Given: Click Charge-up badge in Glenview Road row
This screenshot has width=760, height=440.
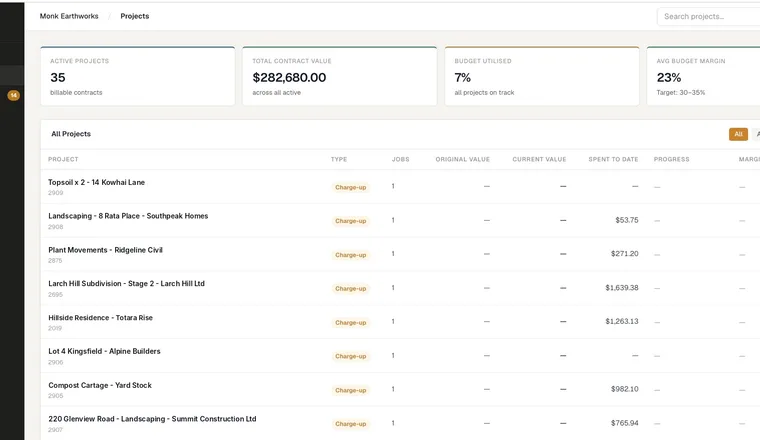Looking at the screenshot, I should [x=350, y=424].
